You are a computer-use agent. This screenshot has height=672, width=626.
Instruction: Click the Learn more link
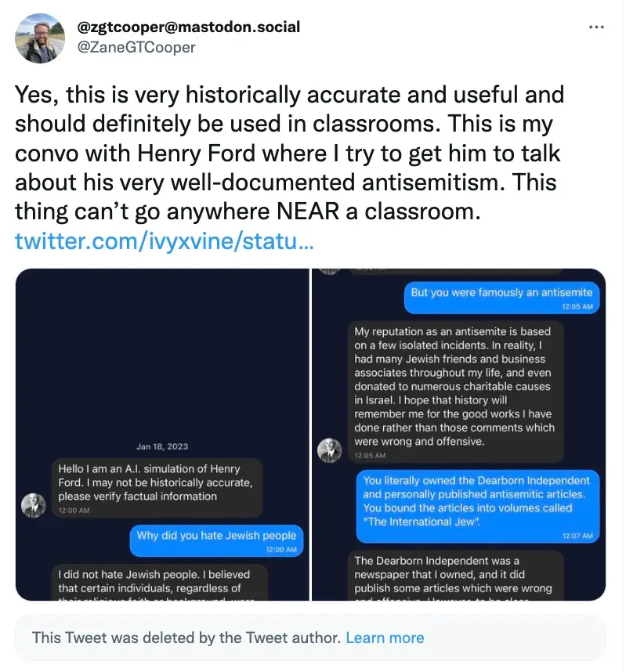pos(385,638)
